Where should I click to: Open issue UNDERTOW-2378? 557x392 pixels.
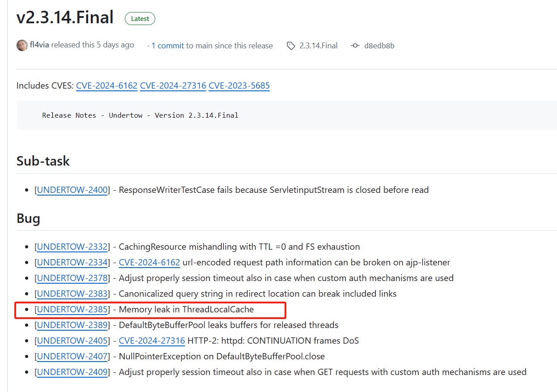tap(72, 278)
